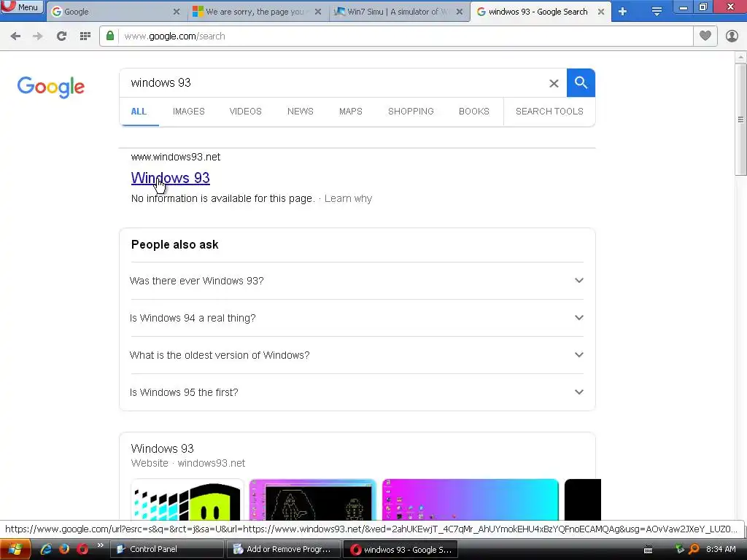Screen dimensions: 747x560
Task: Select the SHOPPING search tab
Action: click(x=411, y=112)
